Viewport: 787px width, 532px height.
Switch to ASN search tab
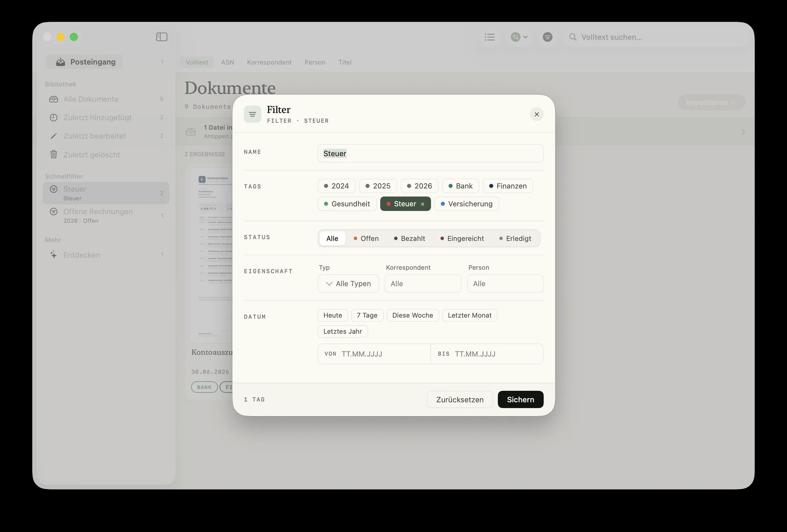[x=227, y=62]
